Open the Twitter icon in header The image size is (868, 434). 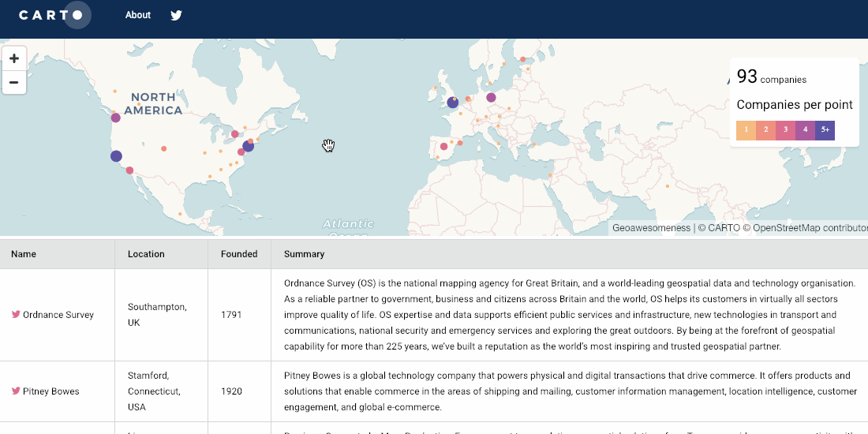pyautogui.click(x=176, y=16)
